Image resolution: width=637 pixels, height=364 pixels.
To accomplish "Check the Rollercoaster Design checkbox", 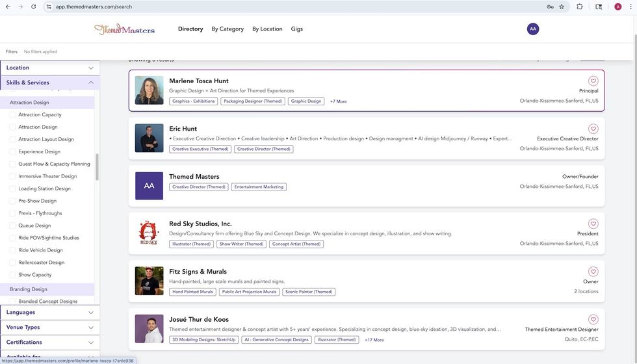I will click(x=12, y=263).
